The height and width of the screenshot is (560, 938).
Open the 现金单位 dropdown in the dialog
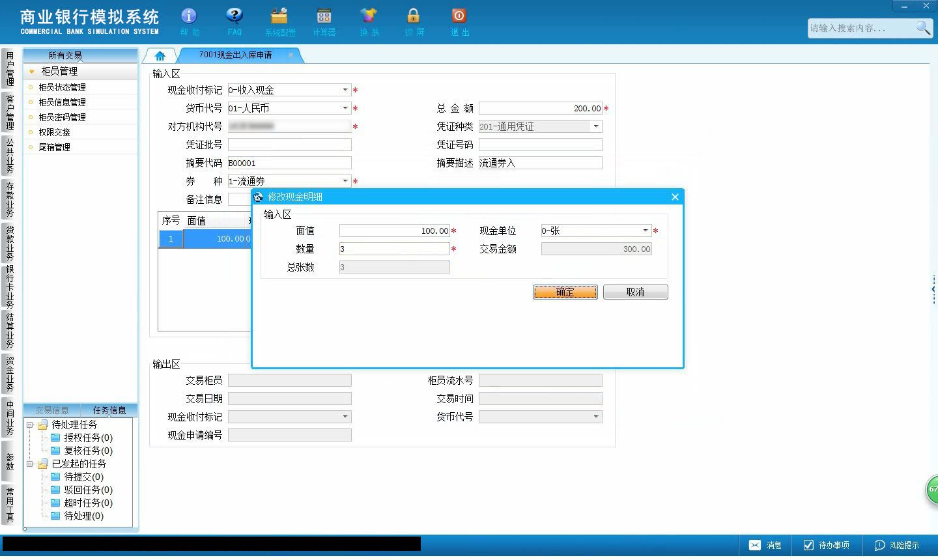pyautogui.click(x=646, y=231)
